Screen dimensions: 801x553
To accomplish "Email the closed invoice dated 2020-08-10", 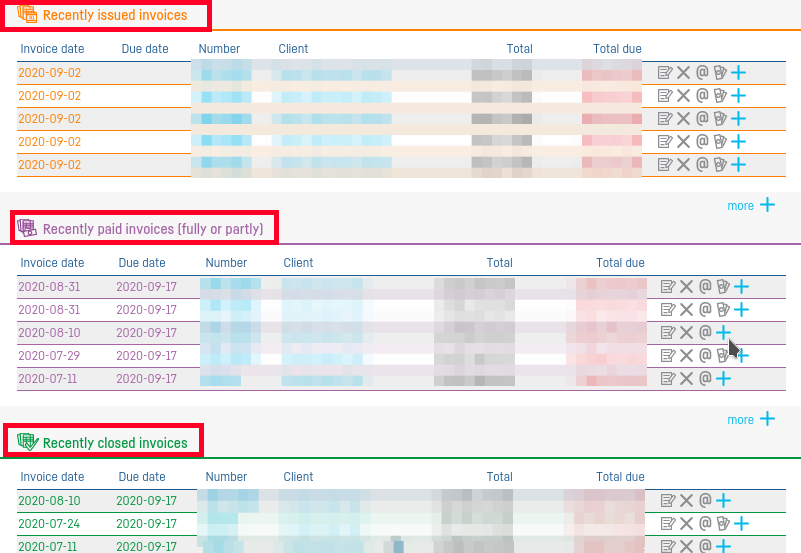I will pyautogui.click(x=705, y=500).
